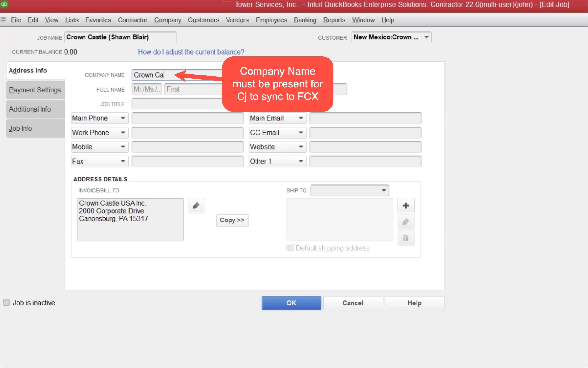Image resolution: width=588 pixels, height=368 pixels.
Task: Click the Ship To edit pencil icon
Action: click(406, 222)
